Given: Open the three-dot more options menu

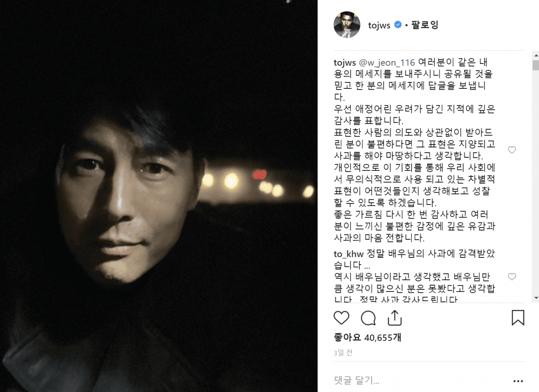Looking at the screenshot, I should [518, 381].
